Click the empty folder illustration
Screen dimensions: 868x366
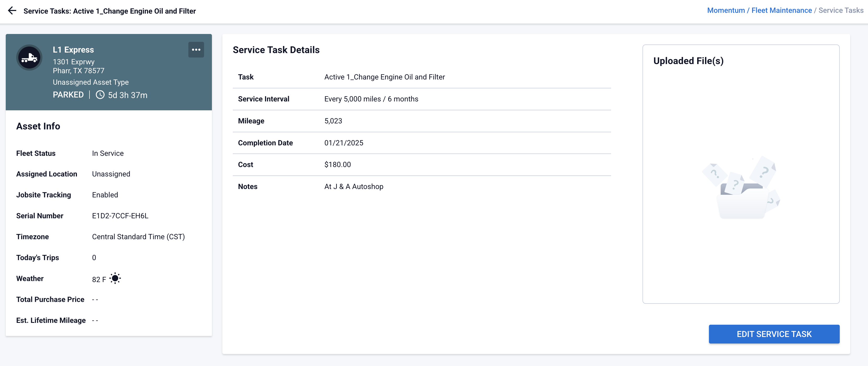tap(741, 188)
